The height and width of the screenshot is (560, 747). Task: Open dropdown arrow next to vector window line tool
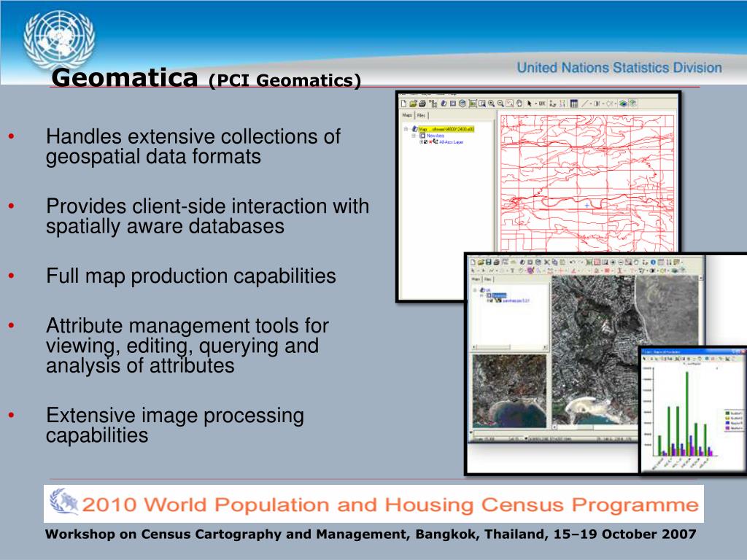[x=591, y=104]
